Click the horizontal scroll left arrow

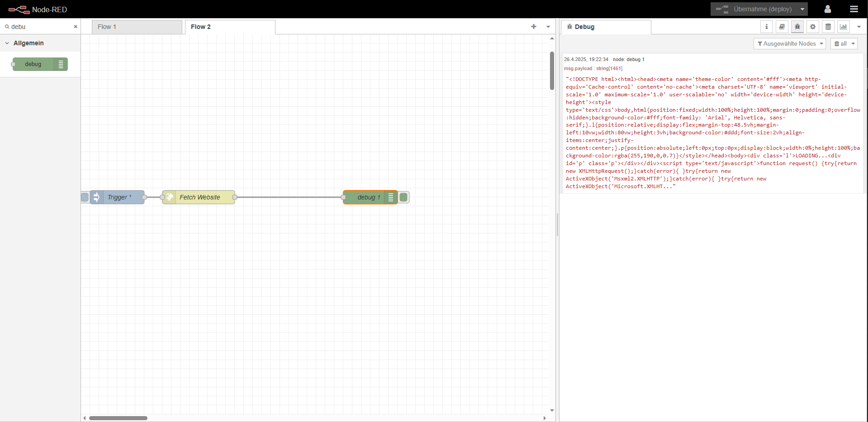pos(84,418)
